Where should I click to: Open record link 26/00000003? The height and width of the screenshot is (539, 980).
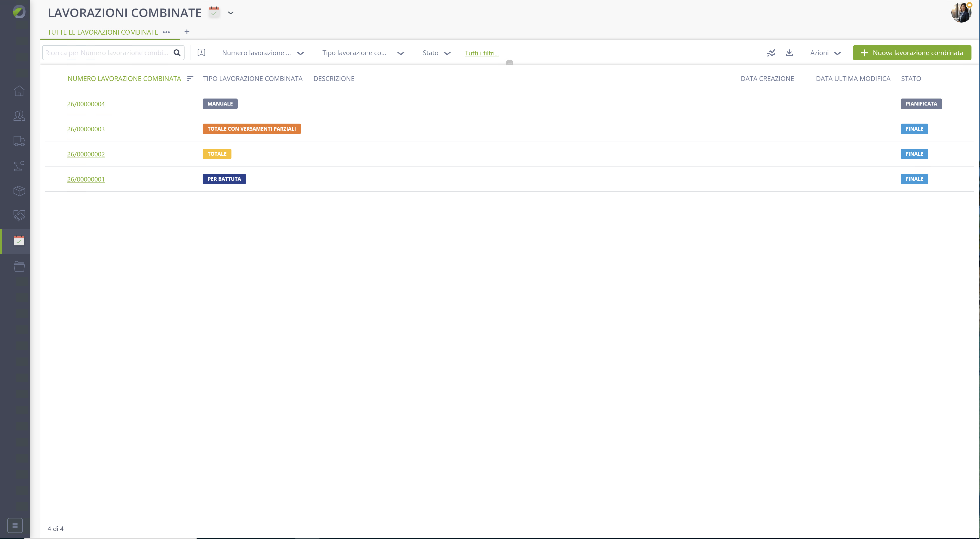point(86,129)
